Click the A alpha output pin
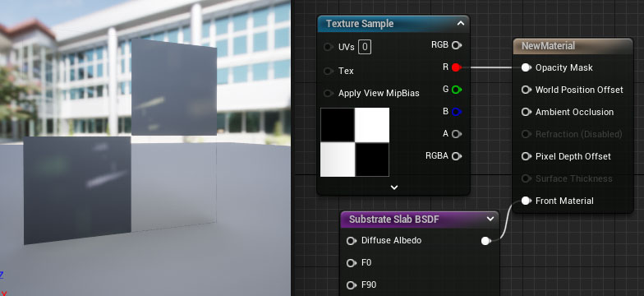This screenshot has width=644, height=296. (457, 134)
